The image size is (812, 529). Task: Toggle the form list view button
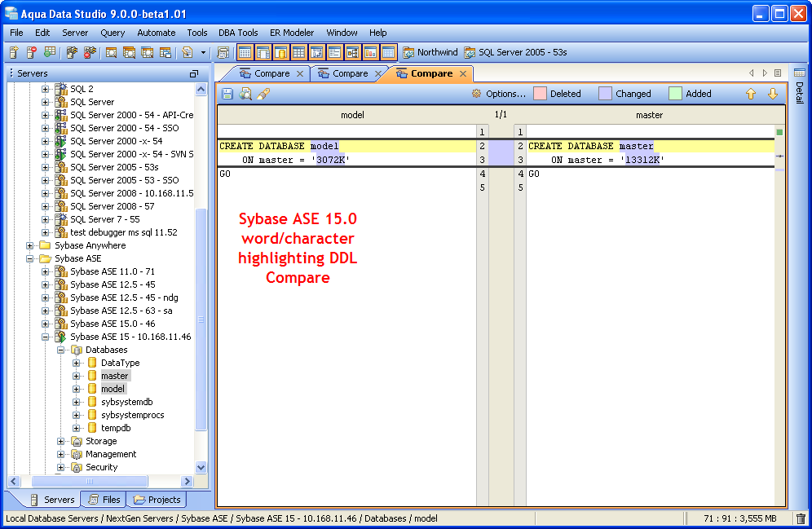pyautogui.click(x=334, y=52)
